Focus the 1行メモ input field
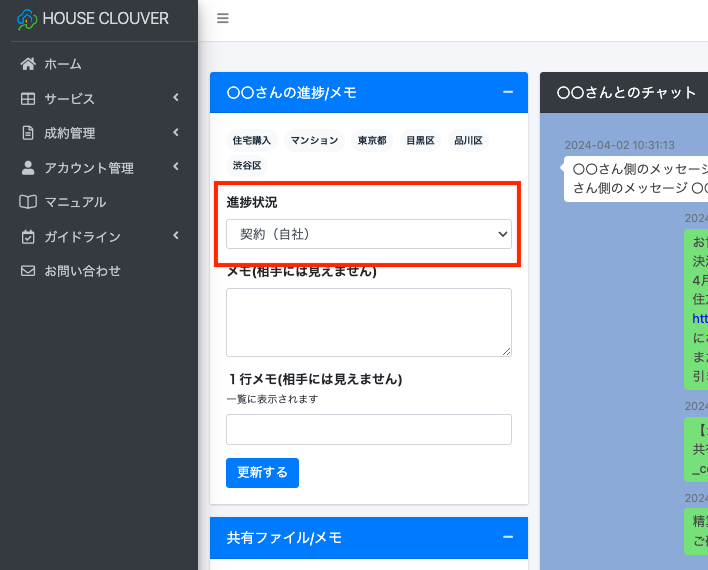 click(368, 430)
